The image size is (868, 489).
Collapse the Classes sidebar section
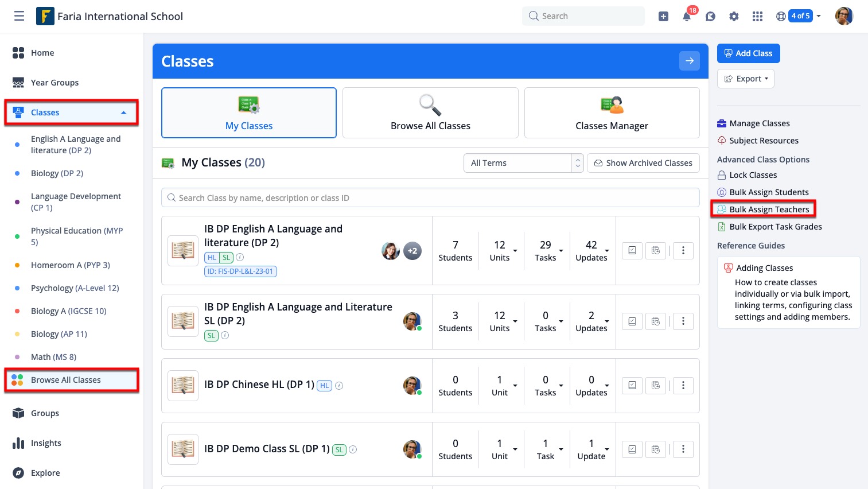(123, 112)
